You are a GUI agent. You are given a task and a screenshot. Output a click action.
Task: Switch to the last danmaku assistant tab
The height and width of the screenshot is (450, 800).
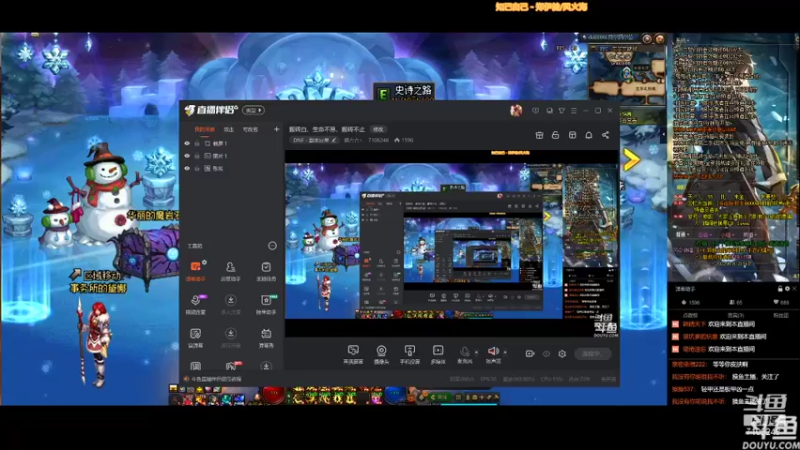[781, 315]
